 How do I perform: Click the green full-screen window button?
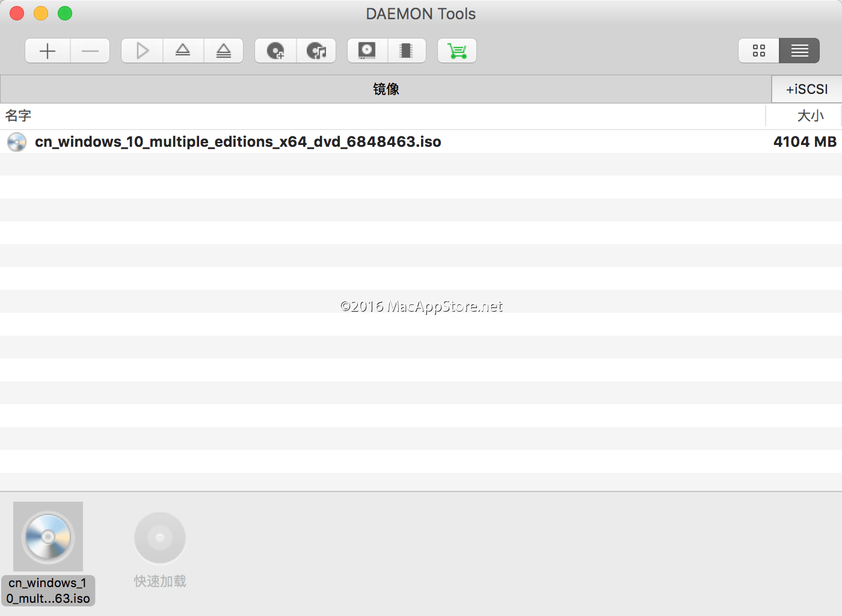pos(65,13)
